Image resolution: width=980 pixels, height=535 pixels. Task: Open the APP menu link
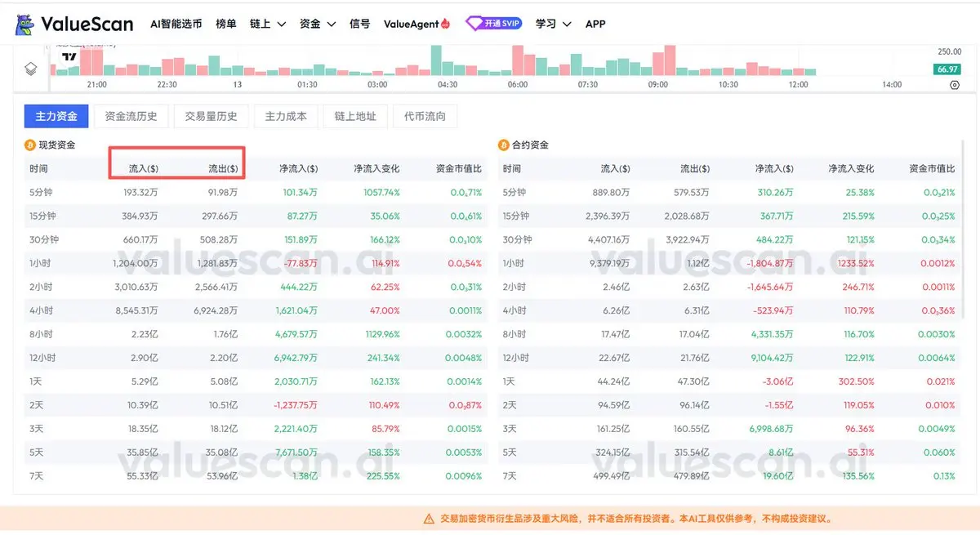(x=595, y=24)
